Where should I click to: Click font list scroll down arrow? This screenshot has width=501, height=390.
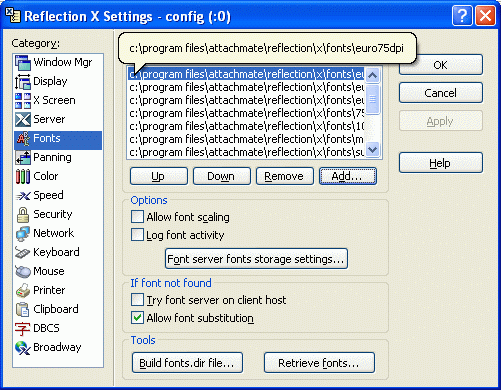[x=373, y=149]
